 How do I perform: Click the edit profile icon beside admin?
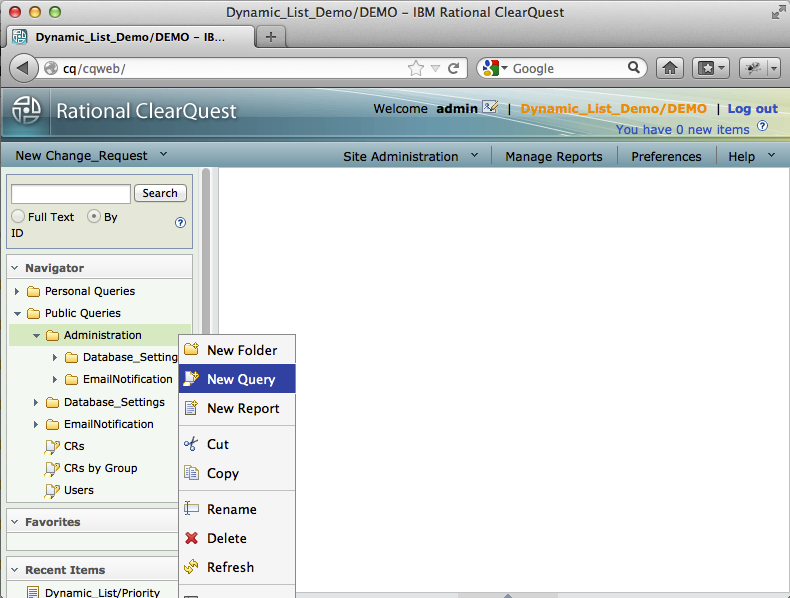490,107
